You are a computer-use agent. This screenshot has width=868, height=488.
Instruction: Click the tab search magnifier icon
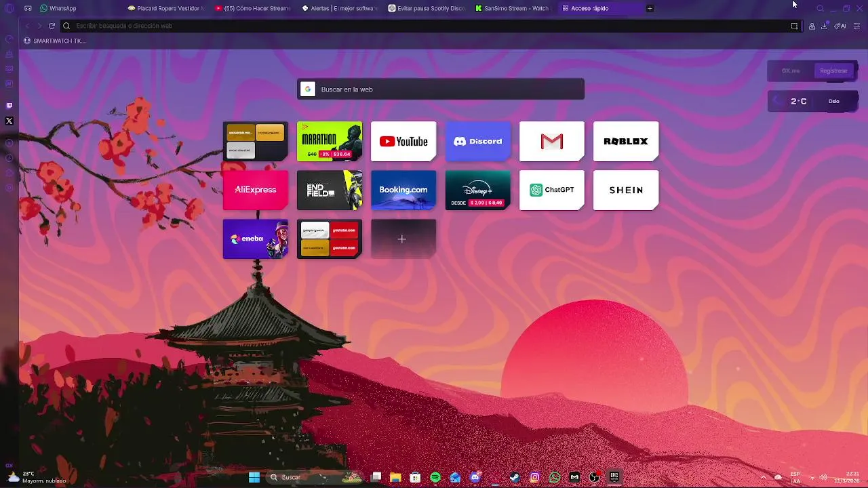point(820,8)
